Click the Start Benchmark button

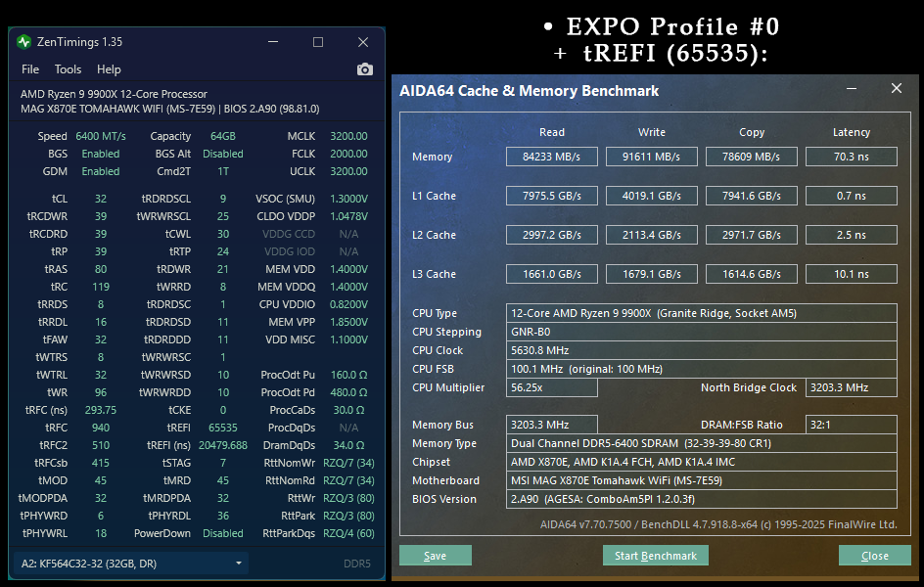point(655,556)
